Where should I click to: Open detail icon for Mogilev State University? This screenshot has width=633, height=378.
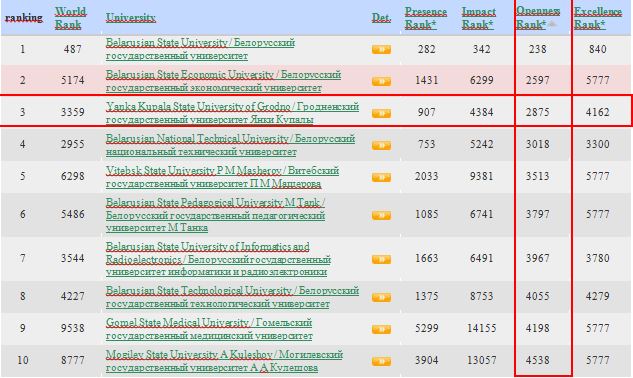[381, 361]
